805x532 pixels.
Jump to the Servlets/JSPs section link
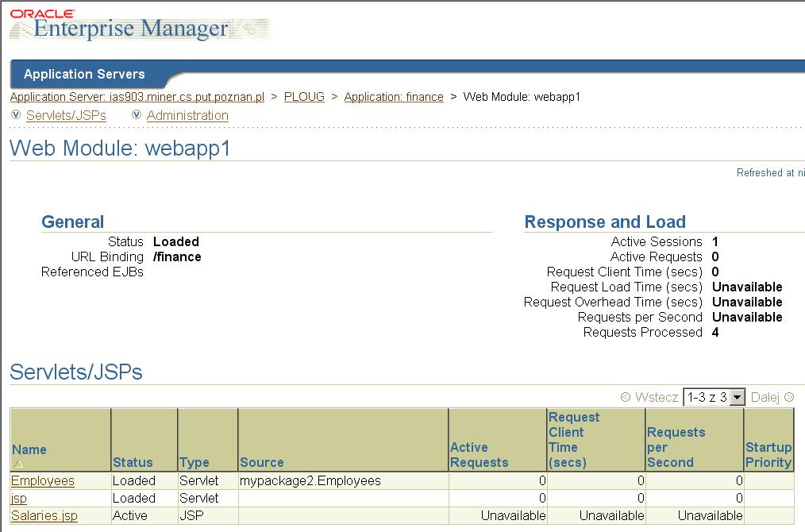click(66, 116)
